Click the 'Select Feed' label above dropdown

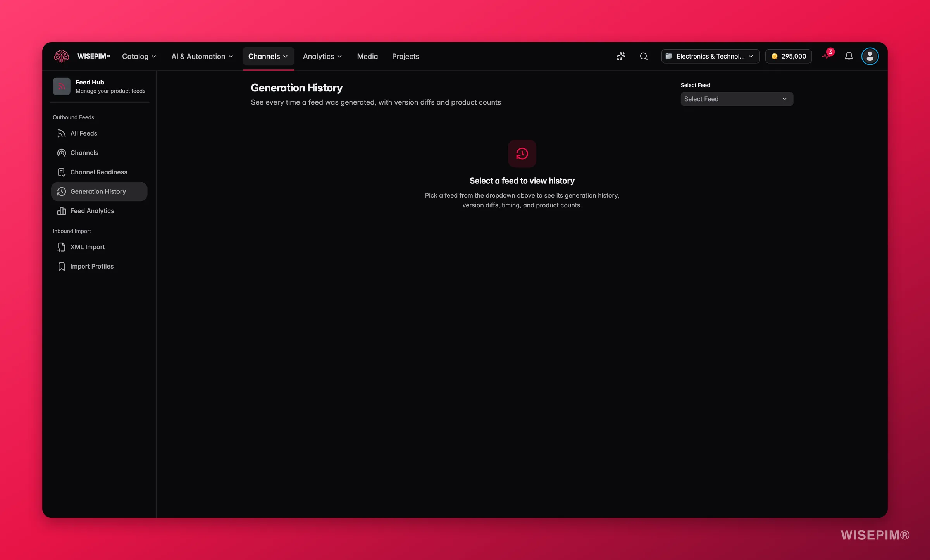[695, 85]
